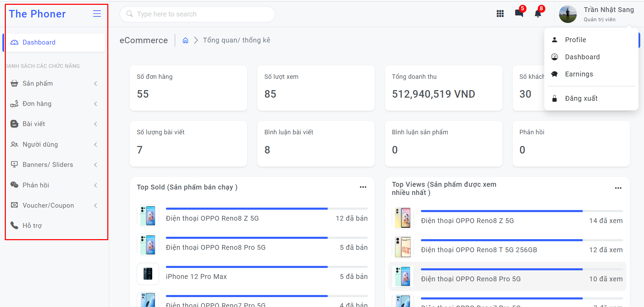Click Top Sold OPPO Reno8 Pro 5G thumbnail
This screenshot has width=644, height=307.
point(148,245)
